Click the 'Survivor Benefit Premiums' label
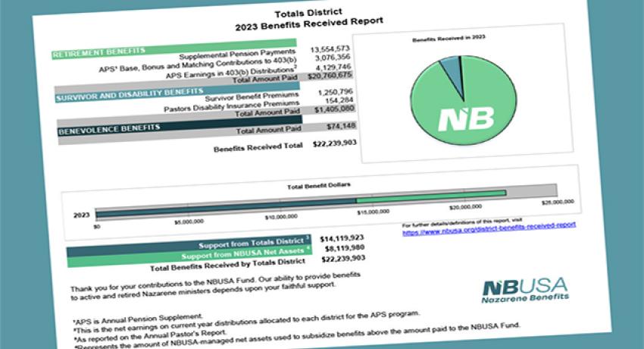Image resolution: width=644 pixels, height=349 pixels. (252, 97)
